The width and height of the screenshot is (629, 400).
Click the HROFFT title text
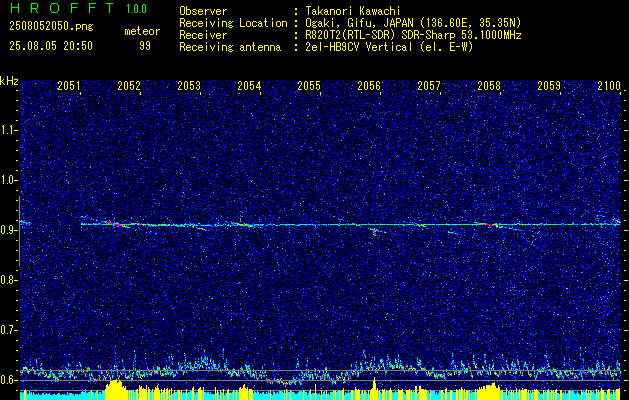pyautogui.click(x=62, y=8)
